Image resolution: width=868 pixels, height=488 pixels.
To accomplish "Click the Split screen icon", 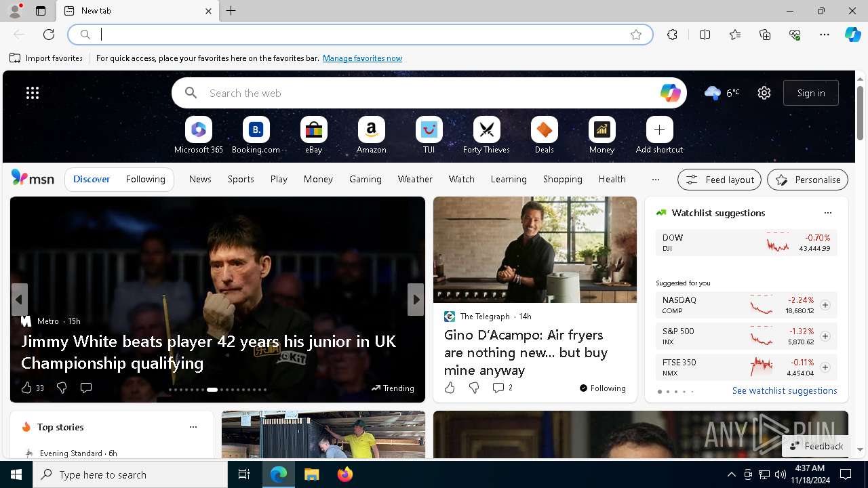I will point(705,35).
